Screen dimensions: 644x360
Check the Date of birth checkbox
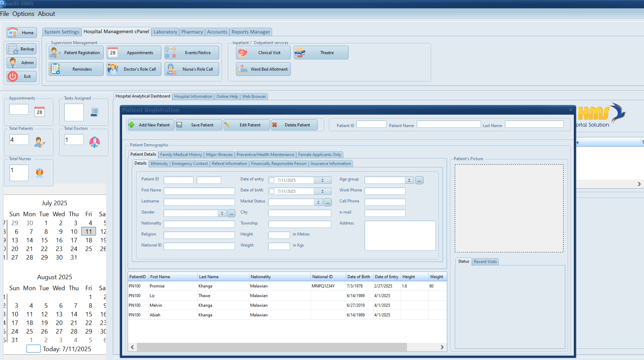(272, 191)
